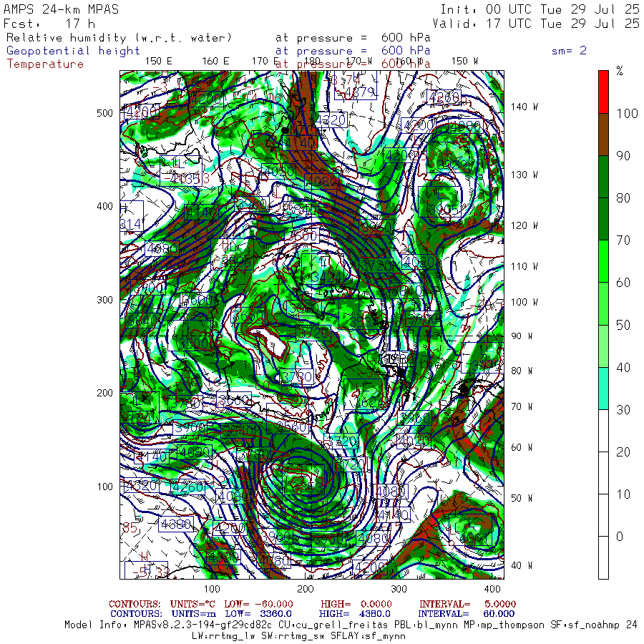
Task: Click the colorbar '30' value label
Action: click(623, 409)
